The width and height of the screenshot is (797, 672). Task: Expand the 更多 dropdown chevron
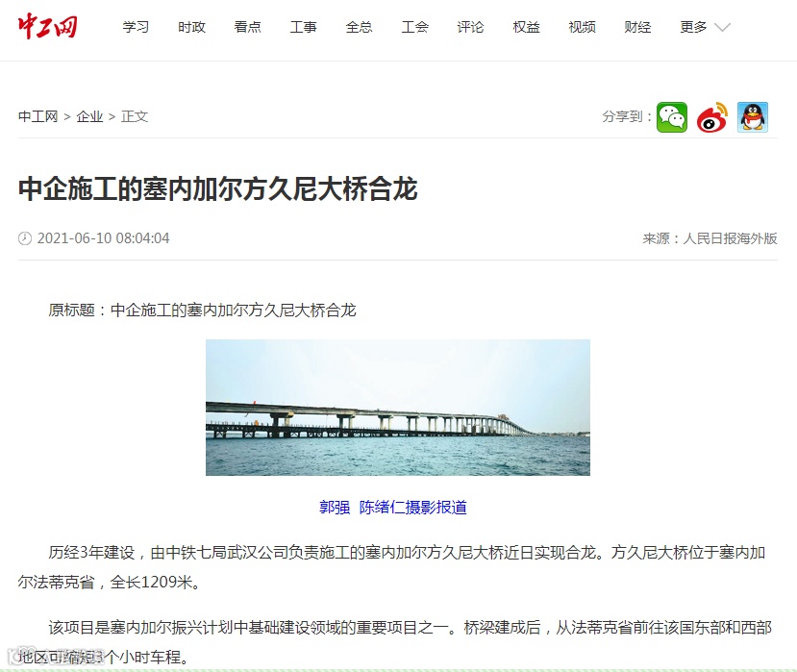pos(722,27)
